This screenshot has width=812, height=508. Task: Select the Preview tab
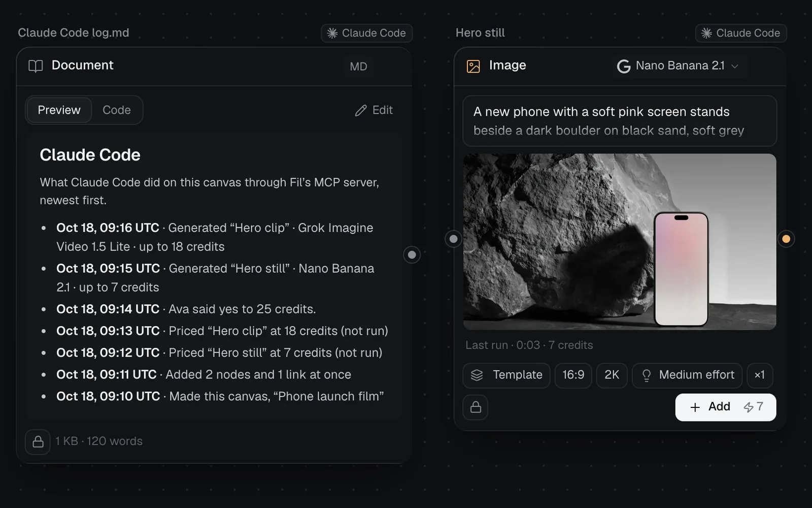pos(59,110)
